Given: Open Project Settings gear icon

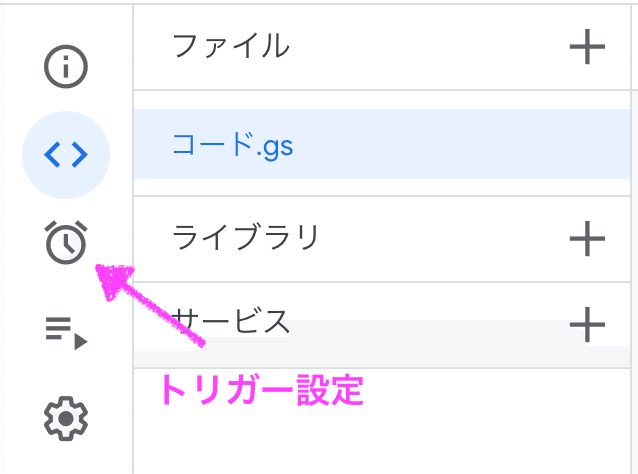Looking at the screenshot, I should click(x=66, y=419).
